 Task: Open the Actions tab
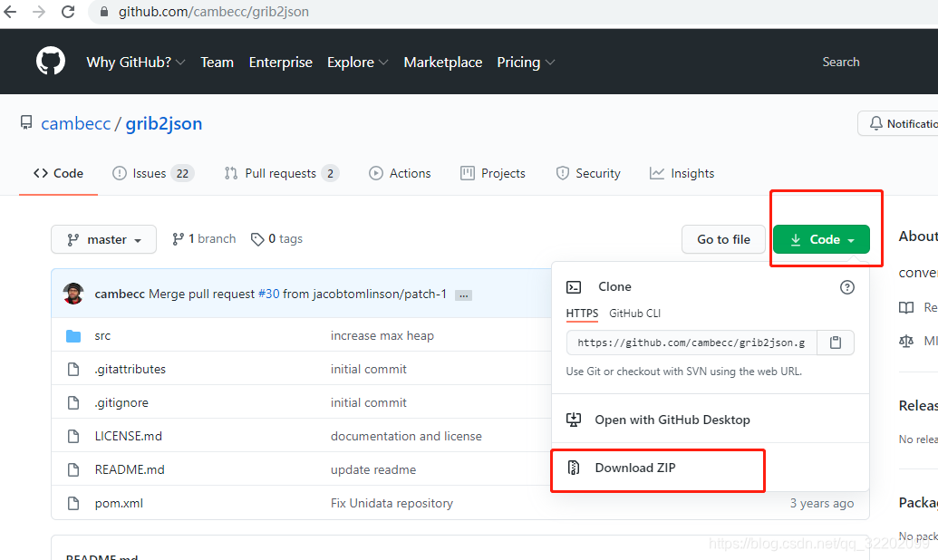401,173
